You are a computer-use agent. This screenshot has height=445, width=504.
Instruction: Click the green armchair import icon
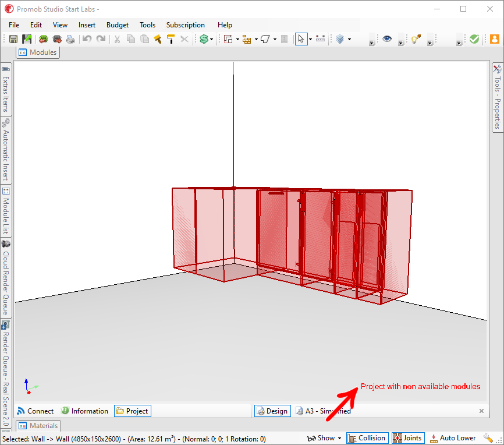click(x=44, y=39)
